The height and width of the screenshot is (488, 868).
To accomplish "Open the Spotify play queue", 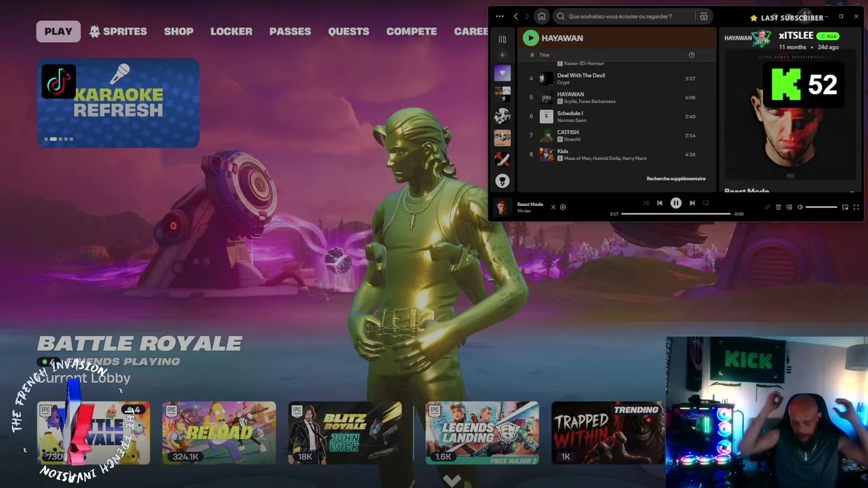I will click(x=778, y=207).
